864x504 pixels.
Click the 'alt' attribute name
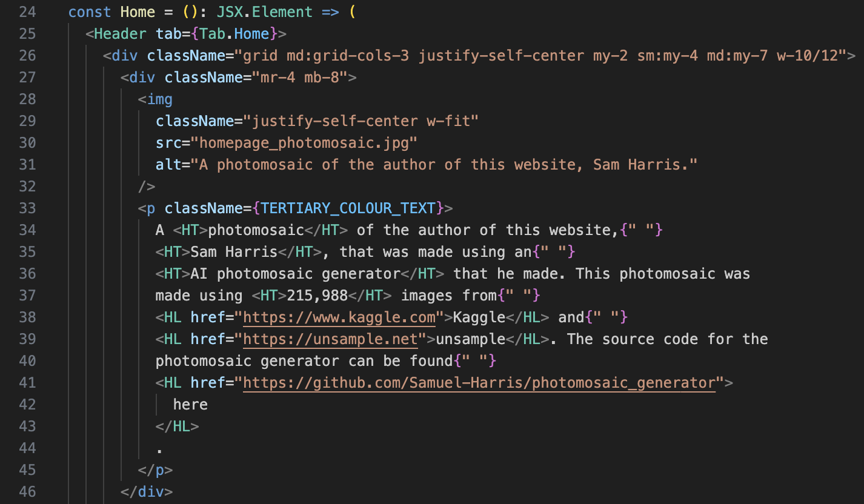(168, 164)
